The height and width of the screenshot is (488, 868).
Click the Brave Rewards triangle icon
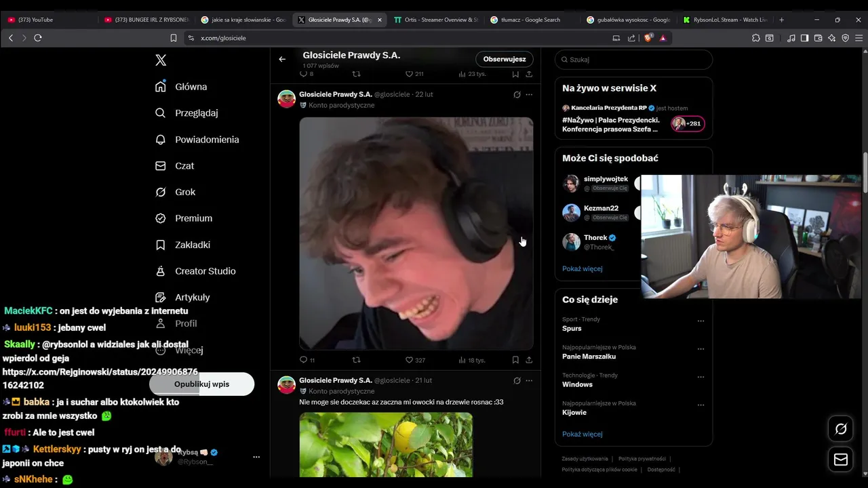coord(663,38)
